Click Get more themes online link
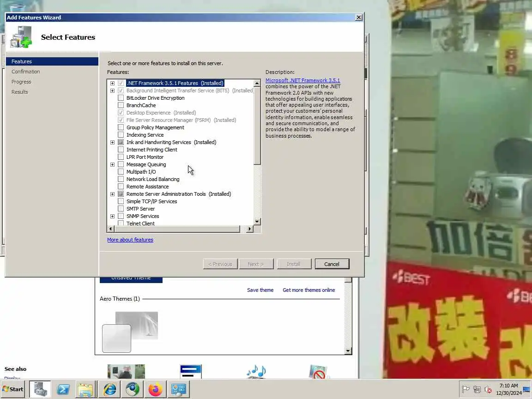Screen dimensions: 532x399 [x=309, y=290]
